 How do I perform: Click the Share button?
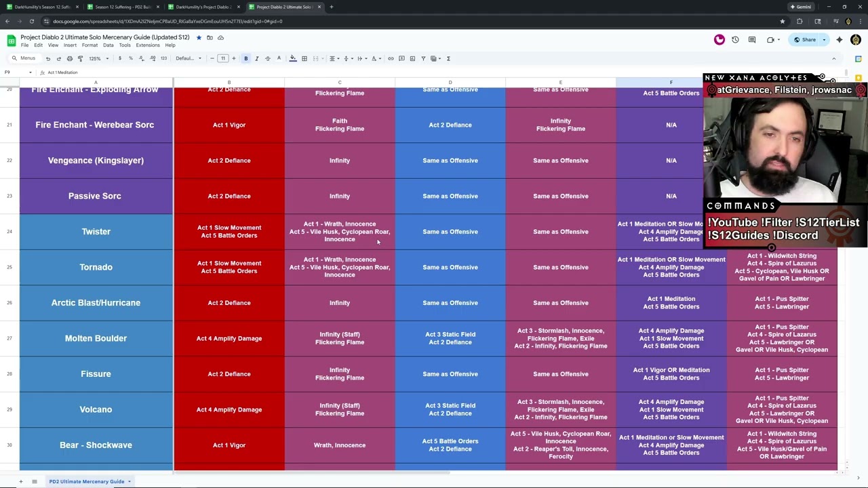tap(805, 40)
